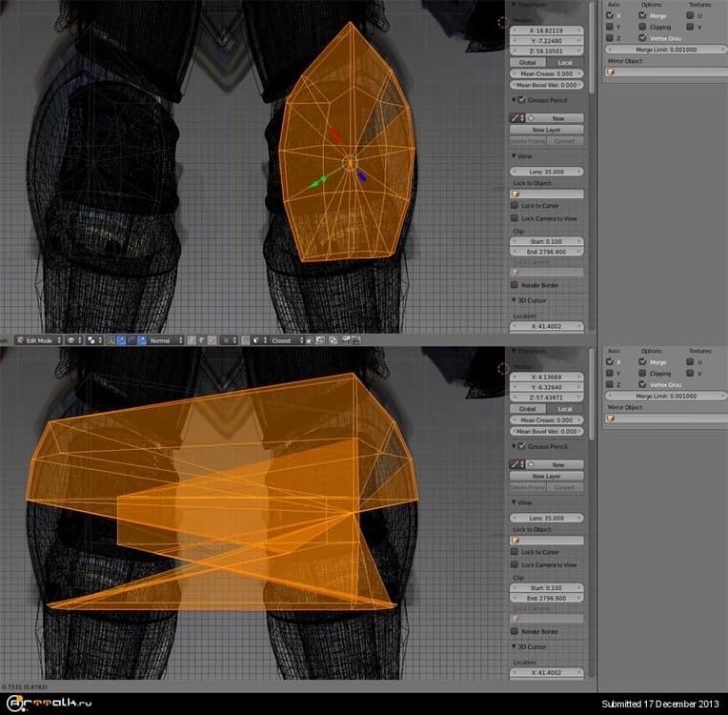Collapse the upper View section triangle

point(514,156)
